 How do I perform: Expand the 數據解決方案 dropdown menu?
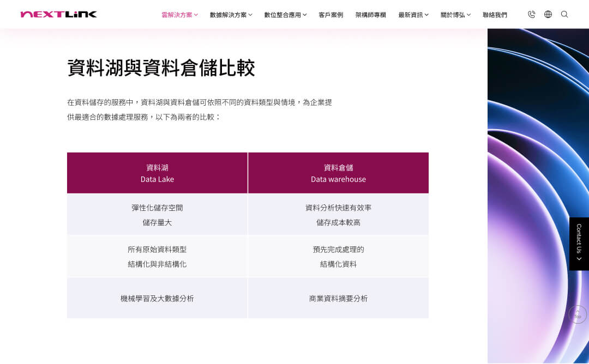tap(231, 15)
